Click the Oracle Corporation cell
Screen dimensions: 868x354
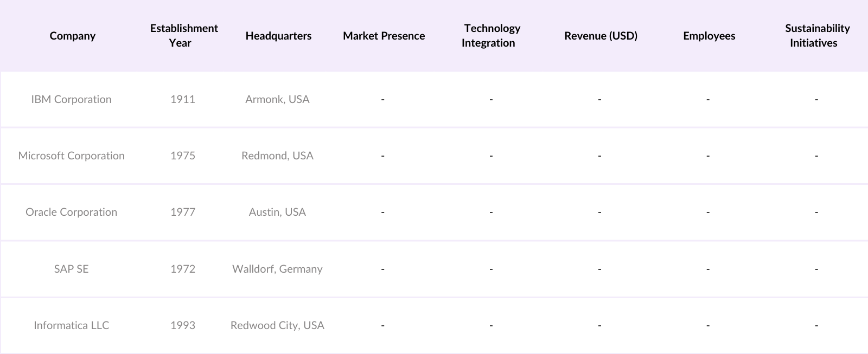click(71, 212)
